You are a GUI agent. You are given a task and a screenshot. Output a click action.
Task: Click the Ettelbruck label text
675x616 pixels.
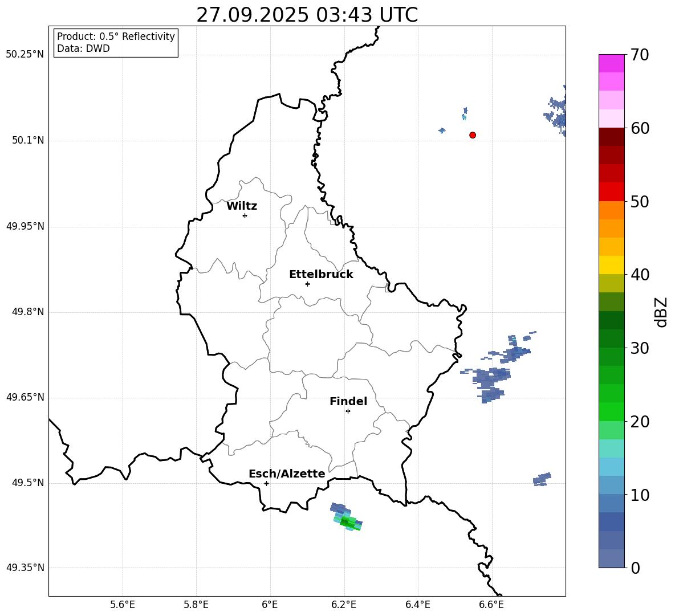pos(321,275)
